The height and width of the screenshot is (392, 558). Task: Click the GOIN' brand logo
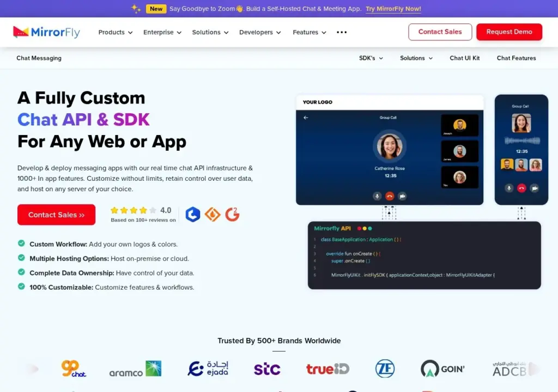point(442,369)
